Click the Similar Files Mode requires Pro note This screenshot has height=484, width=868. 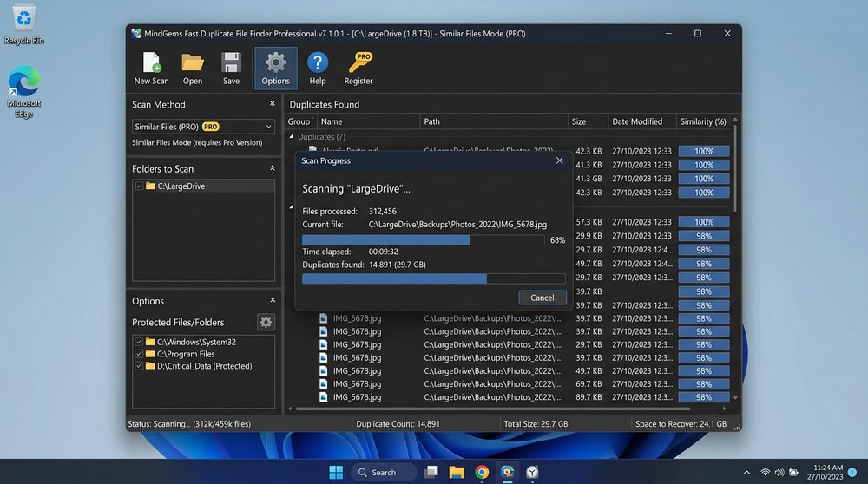(197, 142)
